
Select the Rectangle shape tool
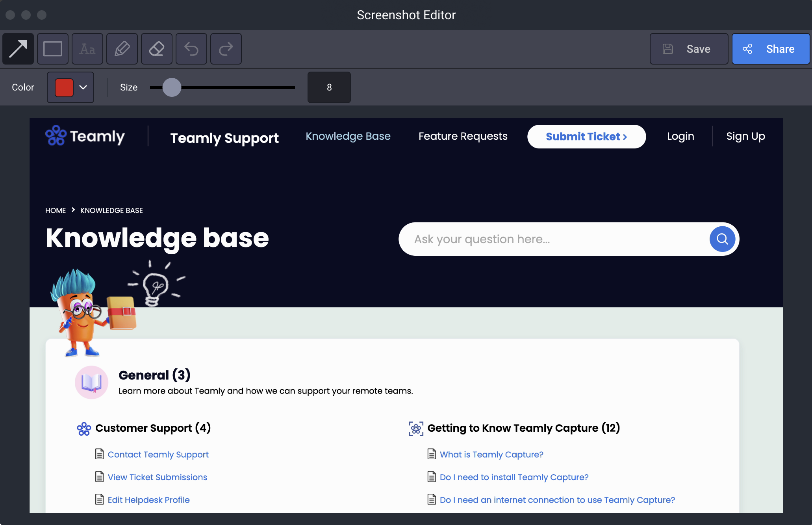point(53,49)
